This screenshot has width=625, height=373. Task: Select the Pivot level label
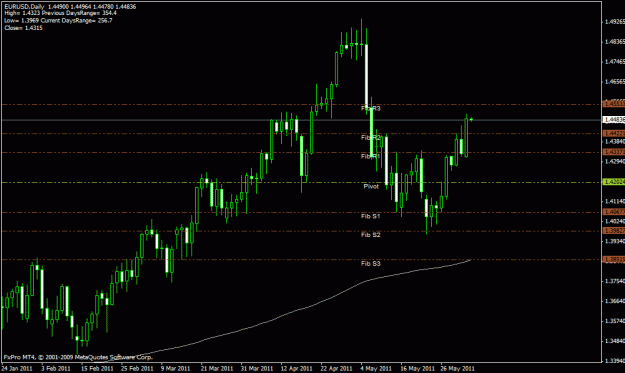(371, 186)
